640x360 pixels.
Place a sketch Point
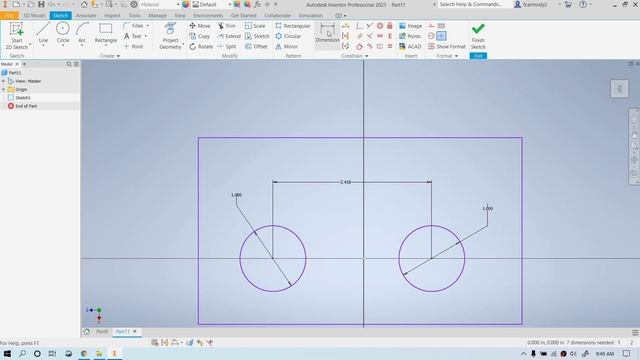point(133,47)
